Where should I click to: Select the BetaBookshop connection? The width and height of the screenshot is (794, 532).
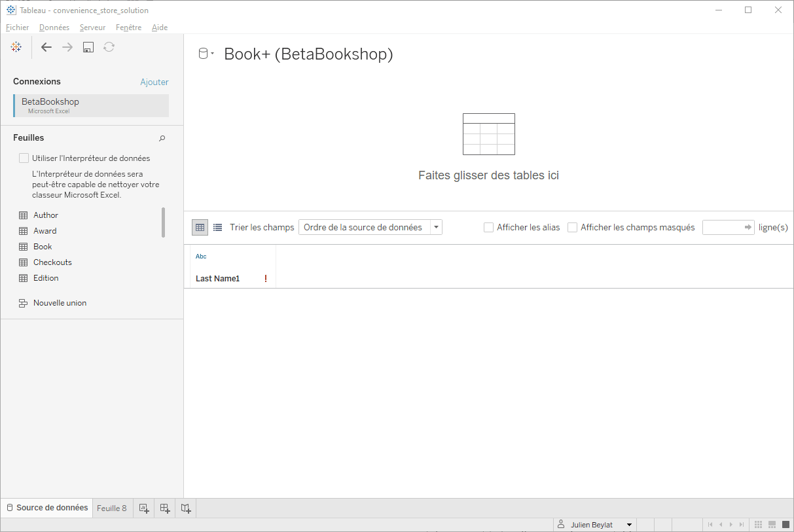(x=91, y=105)
